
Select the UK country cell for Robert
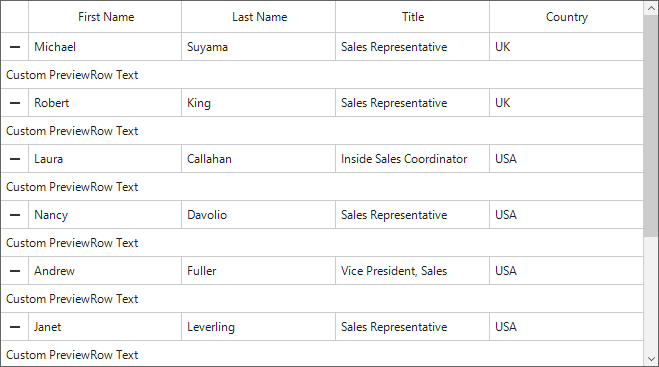pos(566,103)
